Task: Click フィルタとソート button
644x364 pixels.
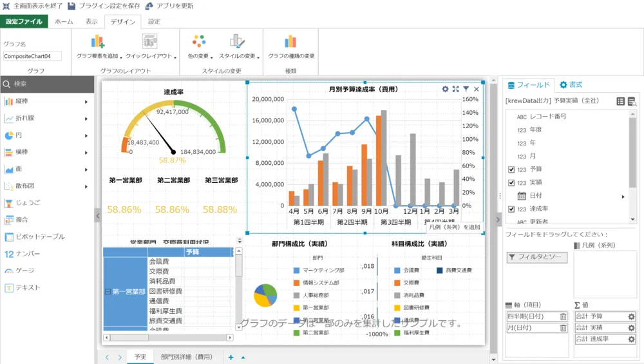Action: pyautogui.click(x=537, y=257)
